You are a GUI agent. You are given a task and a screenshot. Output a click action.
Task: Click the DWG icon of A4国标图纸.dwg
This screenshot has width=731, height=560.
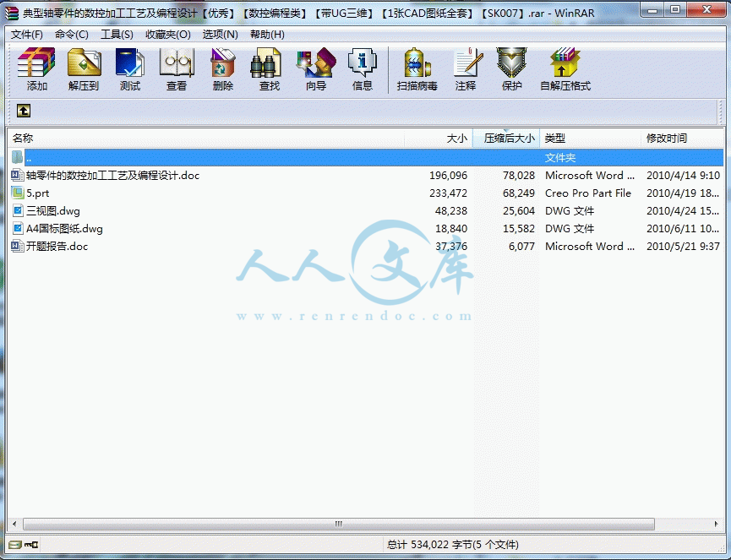pos(17,228)
